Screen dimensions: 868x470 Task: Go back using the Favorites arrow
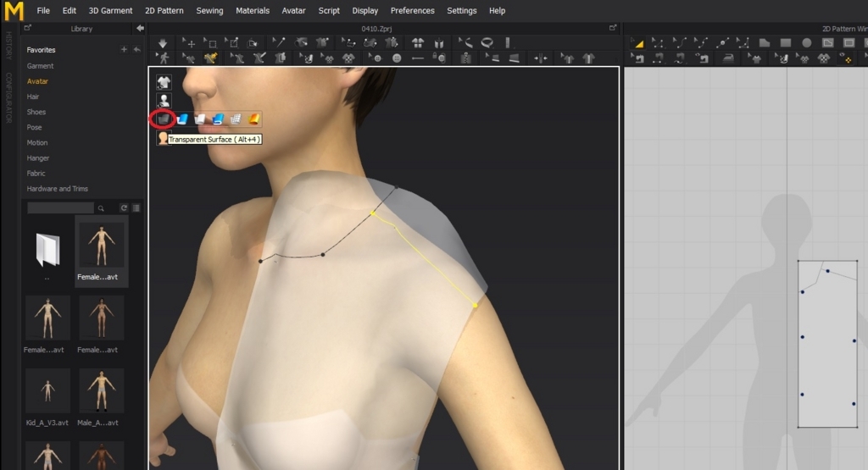[136, 49]
